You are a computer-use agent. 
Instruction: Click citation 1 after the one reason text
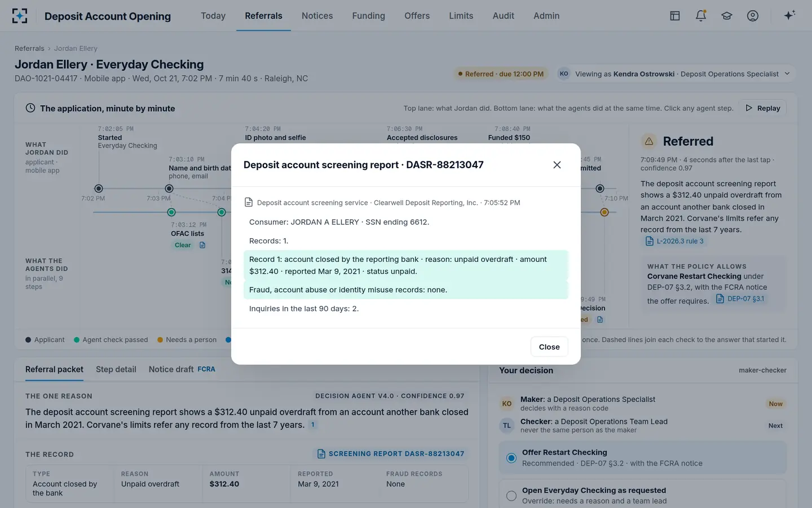click(313, 425)
